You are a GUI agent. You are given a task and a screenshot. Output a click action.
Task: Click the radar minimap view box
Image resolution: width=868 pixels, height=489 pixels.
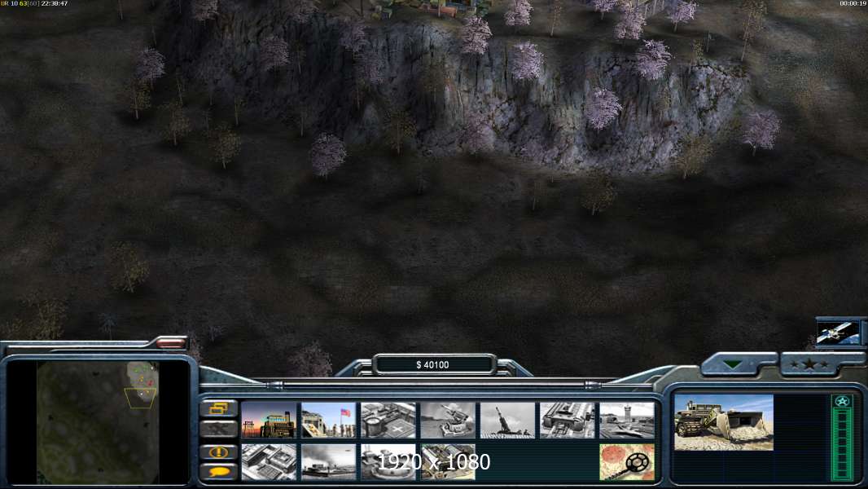pyautogui.click(x=141, y=398)
